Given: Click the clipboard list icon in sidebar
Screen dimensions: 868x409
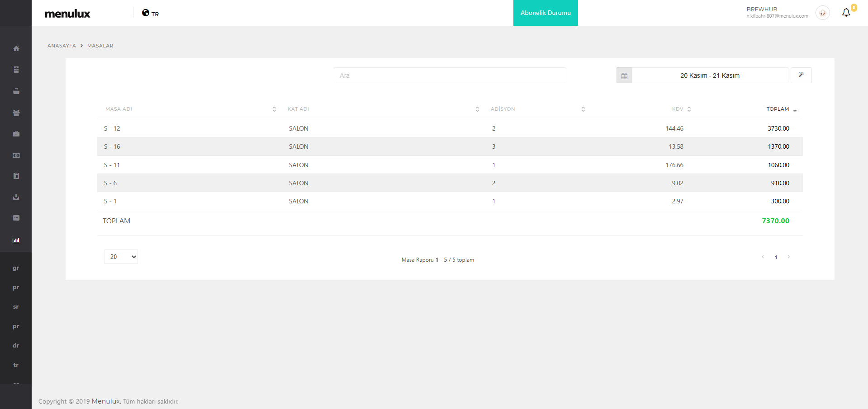Looking at the screenshot, I should point(16,176).
